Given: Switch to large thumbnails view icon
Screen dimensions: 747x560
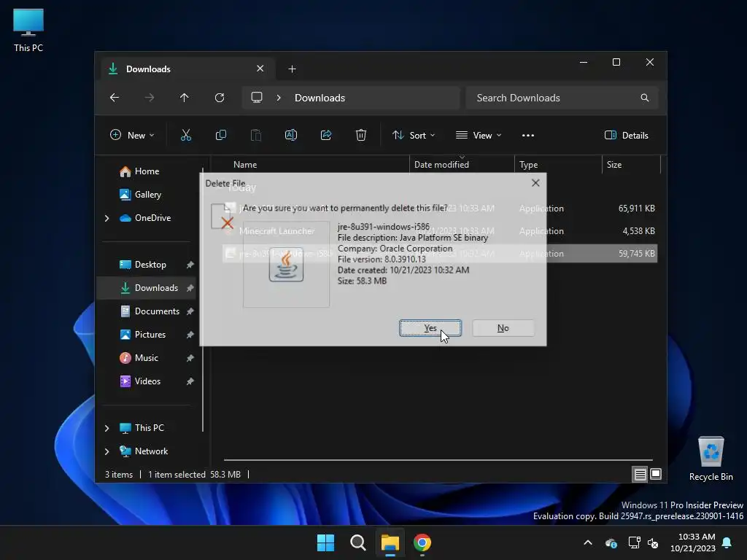Looking at the screenshot, I should click(656, 474).
